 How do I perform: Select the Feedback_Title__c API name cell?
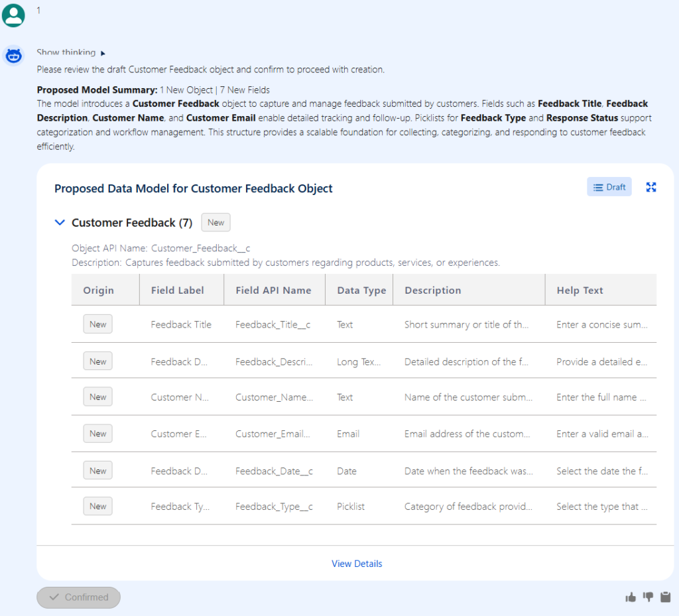coord(273,325)
